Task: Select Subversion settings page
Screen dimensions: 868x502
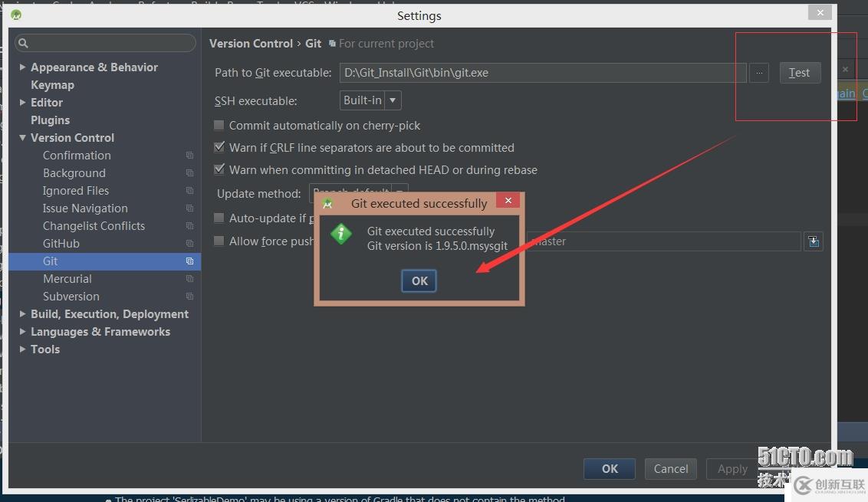Action: pyautogui.click(x=71, y=297)
